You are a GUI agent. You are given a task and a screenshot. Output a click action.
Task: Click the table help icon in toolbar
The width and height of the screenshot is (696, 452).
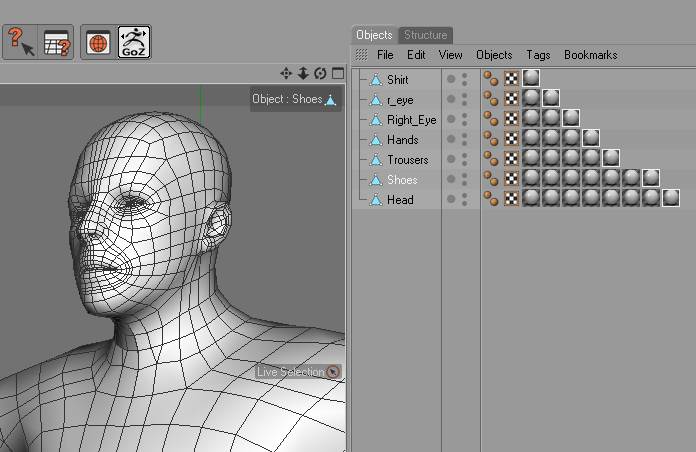coord(56,41)
